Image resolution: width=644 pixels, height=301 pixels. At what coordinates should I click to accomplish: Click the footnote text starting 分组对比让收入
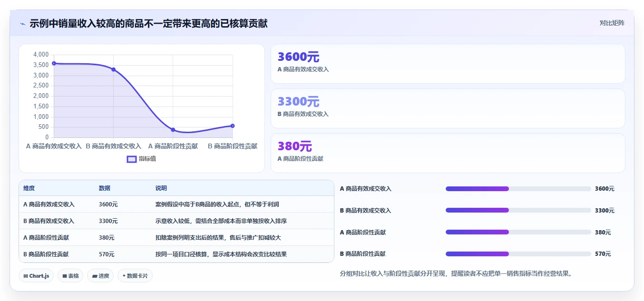456,274
